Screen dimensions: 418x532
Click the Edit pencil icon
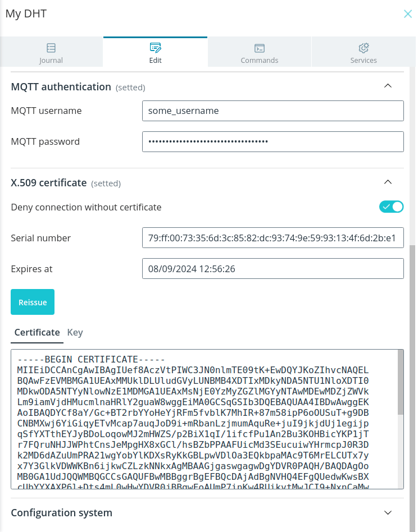(156, 48)
